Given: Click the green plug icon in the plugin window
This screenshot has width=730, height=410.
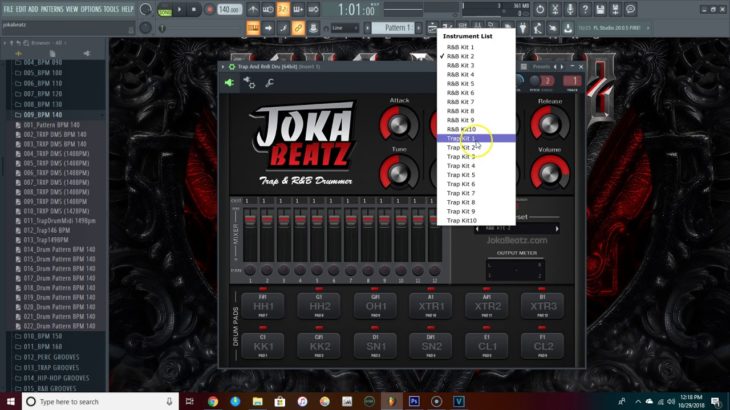Looking at the screenshot, I should [x=229, y=83].
